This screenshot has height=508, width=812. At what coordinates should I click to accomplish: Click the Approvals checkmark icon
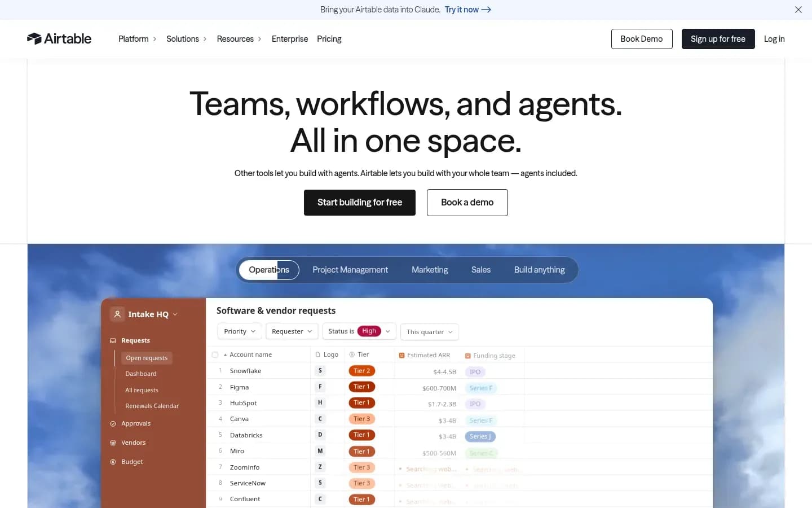(113, 423)
